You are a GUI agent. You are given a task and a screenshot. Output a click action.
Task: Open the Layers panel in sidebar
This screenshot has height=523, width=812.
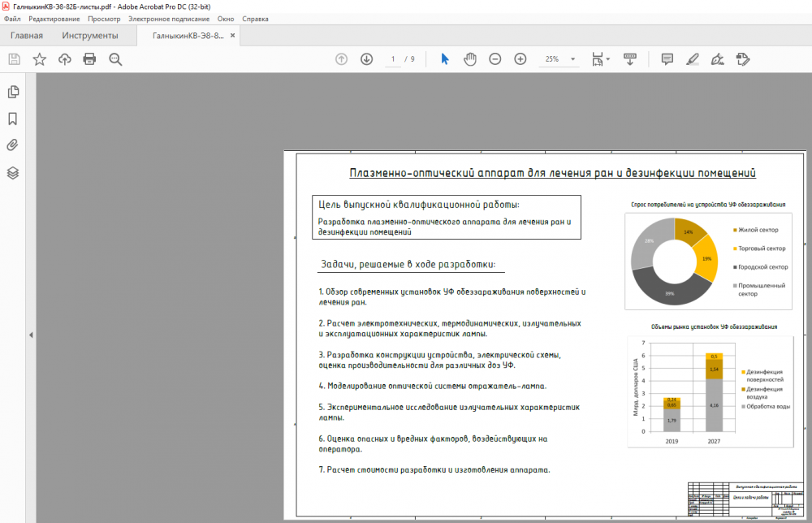[13, 173]
